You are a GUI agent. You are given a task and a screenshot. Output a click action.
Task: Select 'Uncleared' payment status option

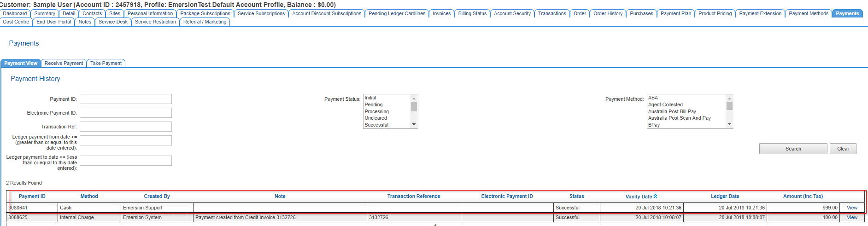[x=375, y=118]
